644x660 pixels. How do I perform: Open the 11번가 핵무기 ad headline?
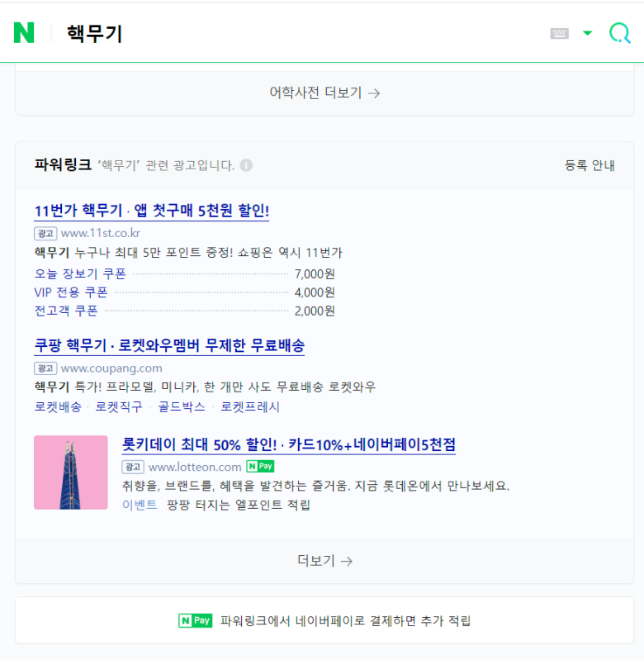pyautogui.click(x=152, y=211)
